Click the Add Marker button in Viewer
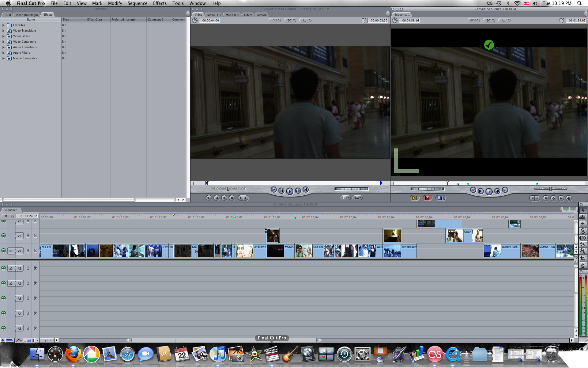 pyautogui.click(x=232, y=198)
